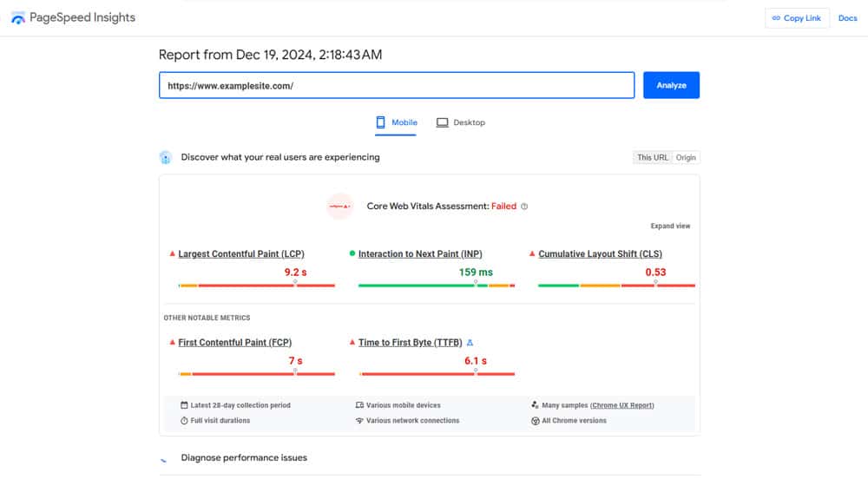
Task: Click the FCP value 7 s
Action: tap(295, 361)
